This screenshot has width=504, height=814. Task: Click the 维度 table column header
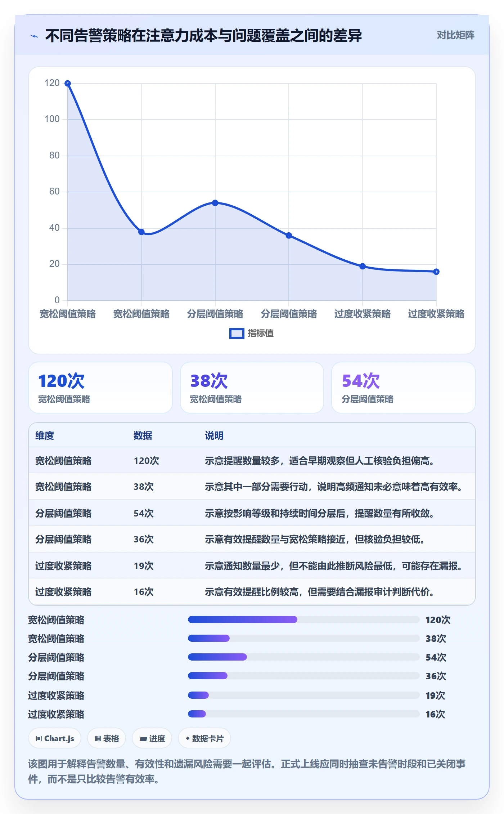(x=45, y=435)
